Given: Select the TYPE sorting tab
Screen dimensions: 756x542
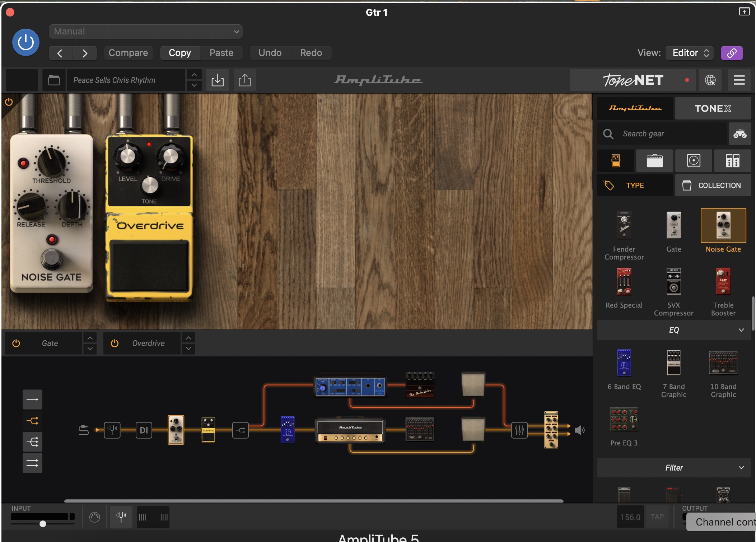Looking at the screenshot, I should point(635,185).
